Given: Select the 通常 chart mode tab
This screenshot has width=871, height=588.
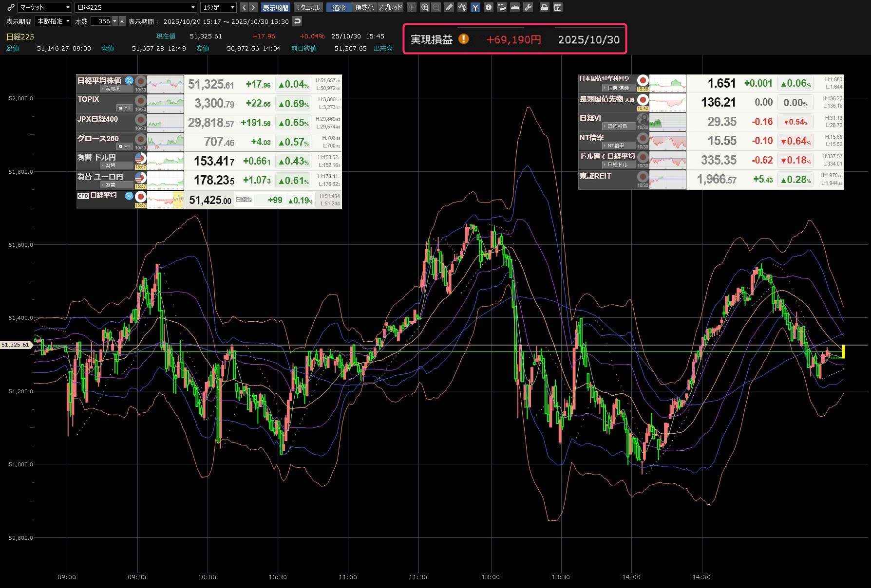Looking at the screenshot, I should point(339,7).
